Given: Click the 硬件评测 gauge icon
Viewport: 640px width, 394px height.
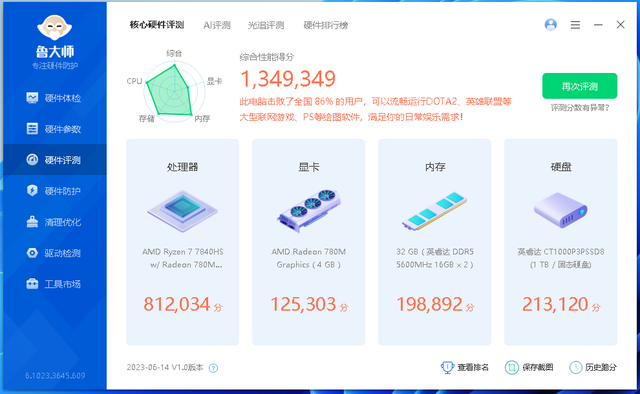Looking at the screenshot, I should 32,160.
